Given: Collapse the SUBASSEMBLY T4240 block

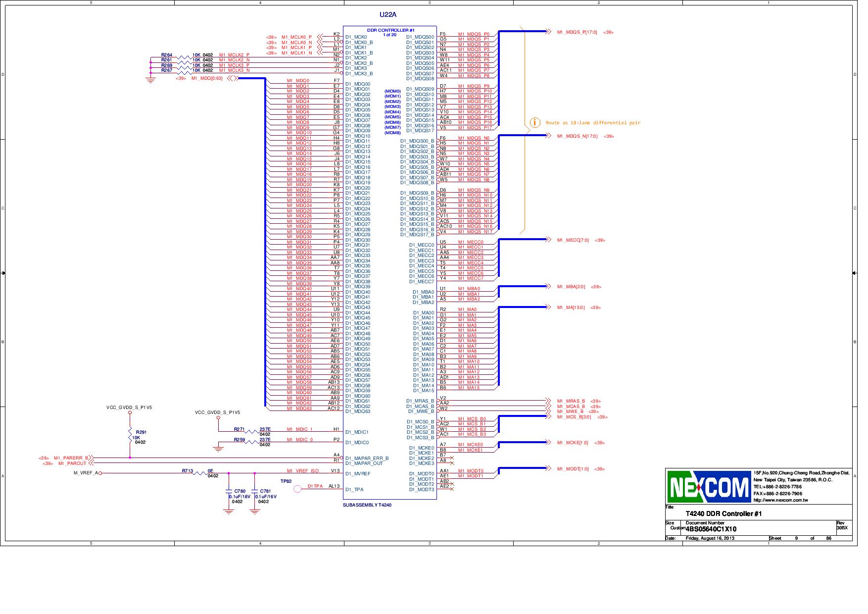Looking at the screenshot, I should pyautogui.click(x=367, y=504).
